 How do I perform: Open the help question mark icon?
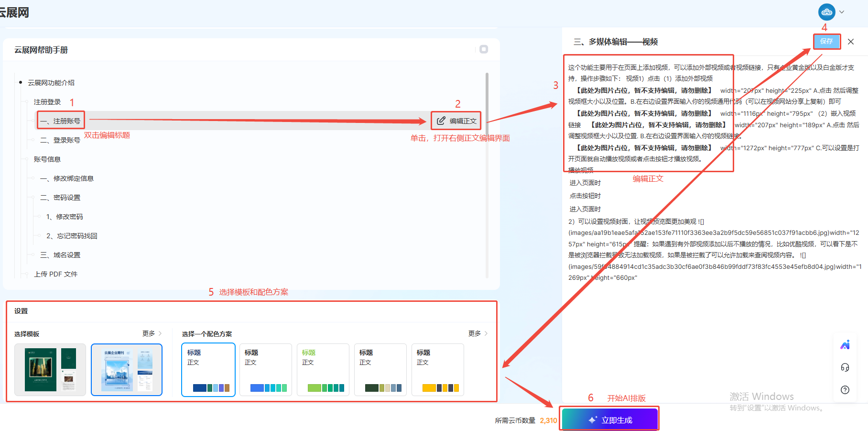click(x=845, y=390)
